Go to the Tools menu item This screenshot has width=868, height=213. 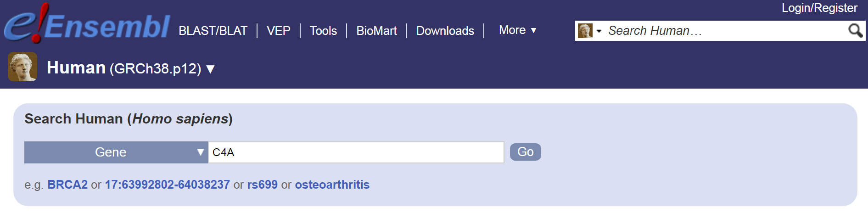(x=323, y=31)
